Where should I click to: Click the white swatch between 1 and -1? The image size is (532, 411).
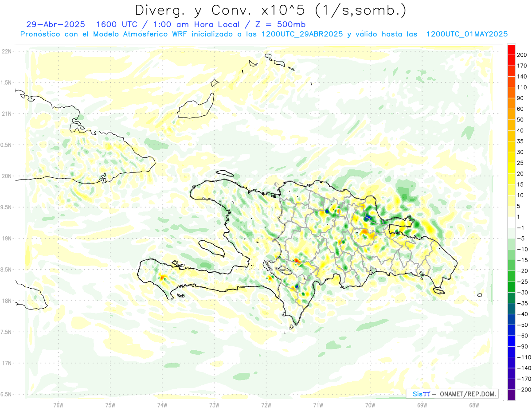coord(511,222)
